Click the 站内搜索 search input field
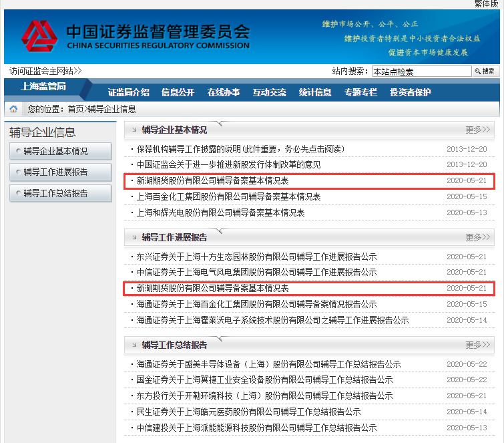Screen dimensions: 504x443 (x=422, y=71)
